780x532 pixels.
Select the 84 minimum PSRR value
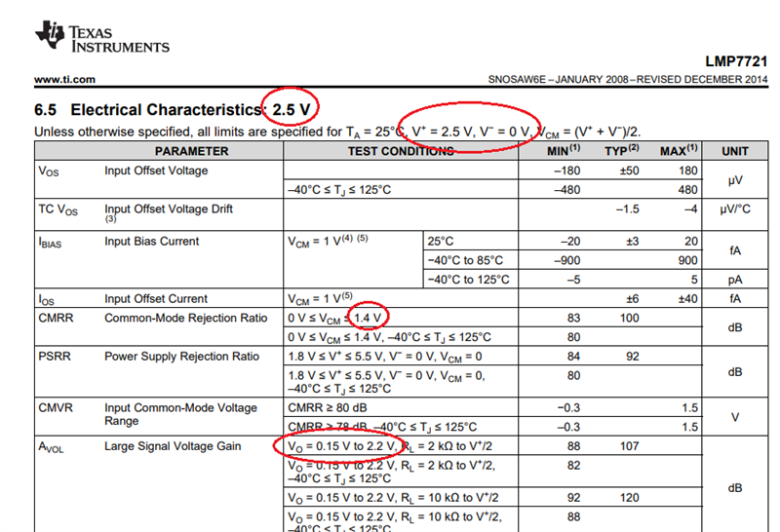tap(573, 357)
